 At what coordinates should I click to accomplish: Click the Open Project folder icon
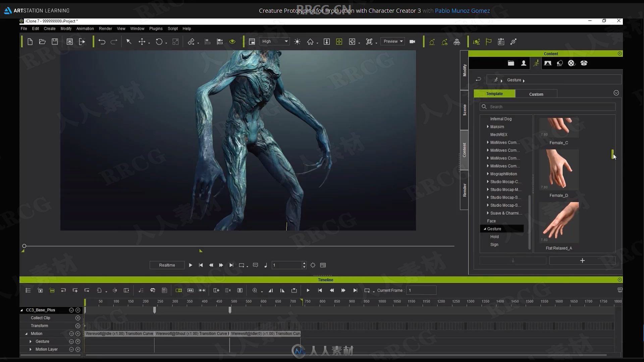pos(42,42)
